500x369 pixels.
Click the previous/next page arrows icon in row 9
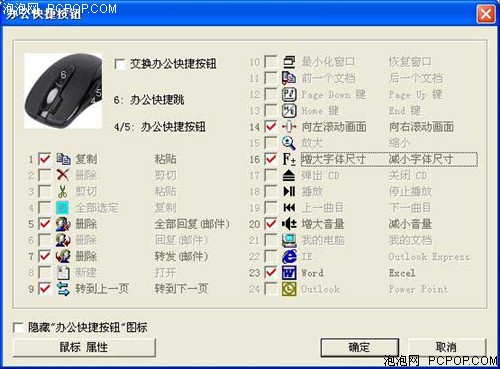[x=63, y=289]
